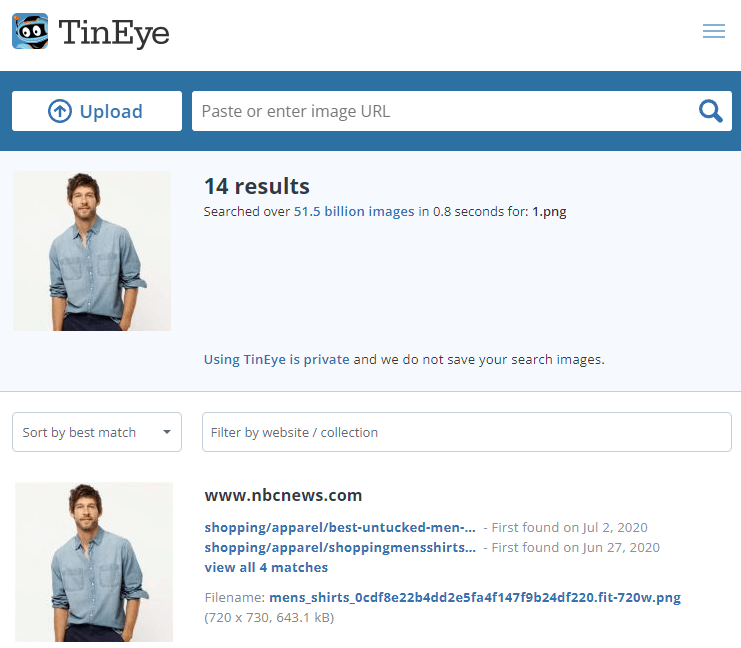Click the TinEye robot logo icon

pyautogui.click(x=31, y=32)
